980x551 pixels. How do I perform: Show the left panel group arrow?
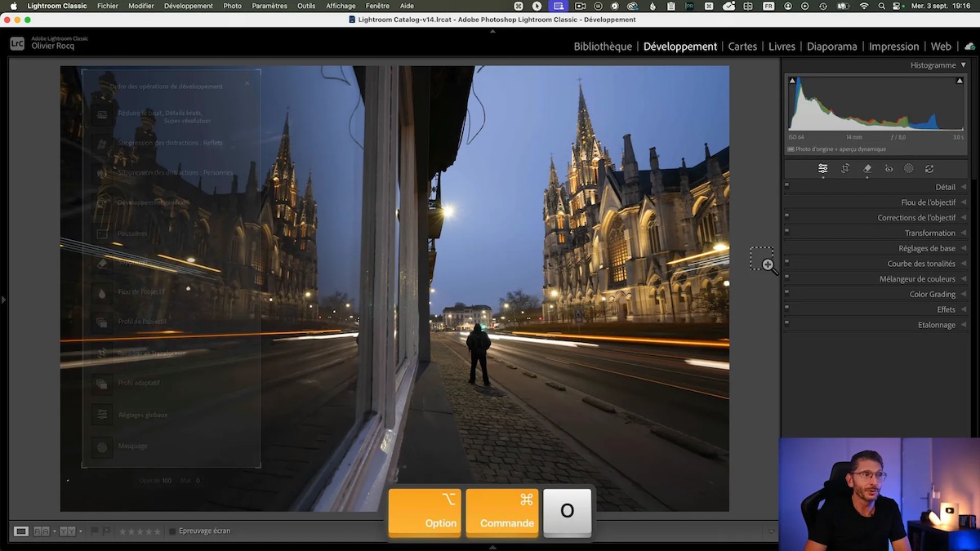pyautogui.click(x=3, y=300)
